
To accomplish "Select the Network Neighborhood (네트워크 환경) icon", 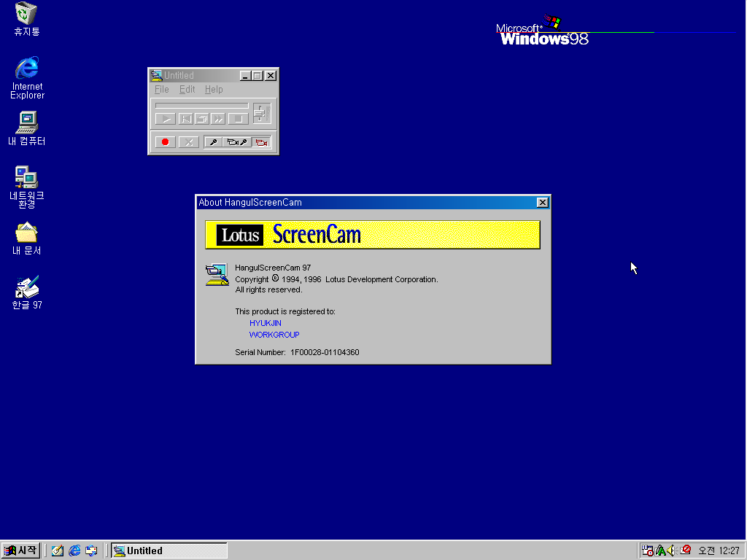I will [x=27, y=187].
